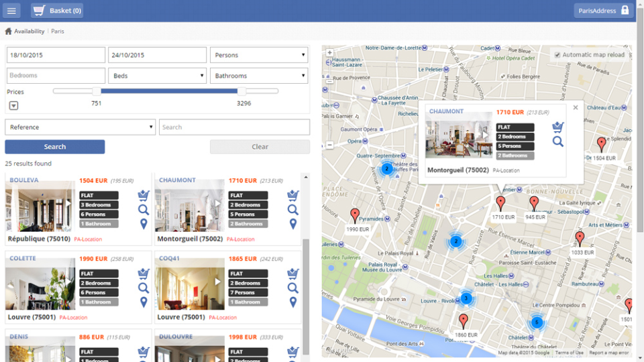
Task: Click the 1710 EUR map marker
Action: click(500, 203)
